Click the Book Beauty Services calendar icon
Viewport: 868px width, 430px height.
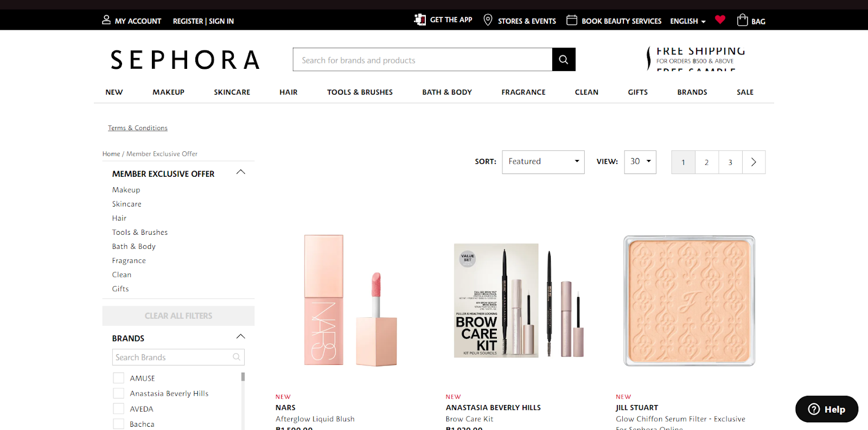point(572,20)
